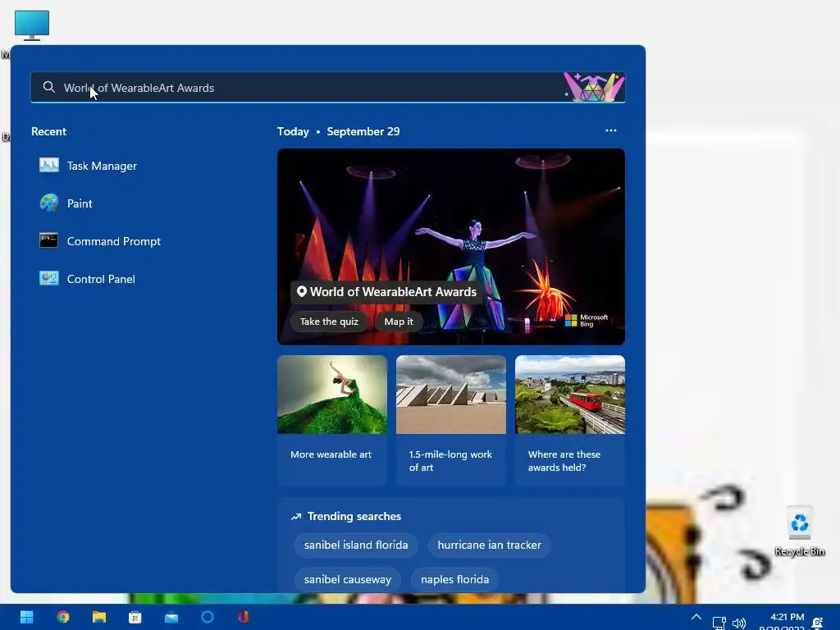Search sanibel island florida trend
Image resolution: width=840 pixels, height=630 pixels.
coord(356,545)
